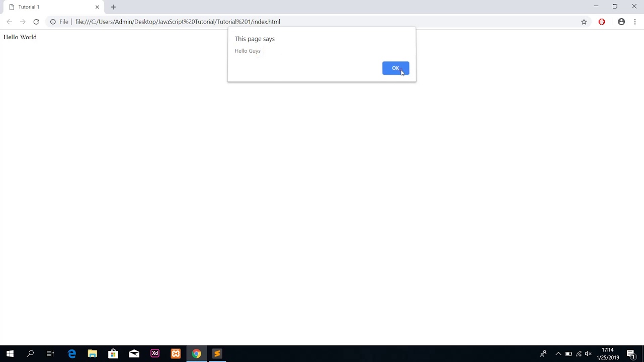Close the Chrome window
Image resolution: width=644 pixels, height=362 pixels.
634,7
